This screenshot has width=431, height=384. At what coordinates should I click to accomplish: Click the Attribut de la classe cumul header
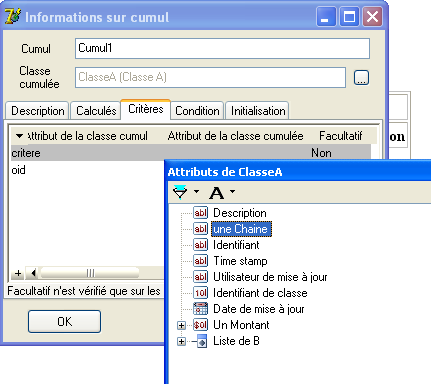87,136
